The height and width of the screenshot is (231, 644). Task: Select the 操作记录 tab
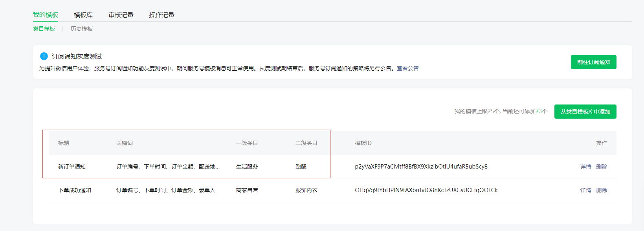pos(161,15)
